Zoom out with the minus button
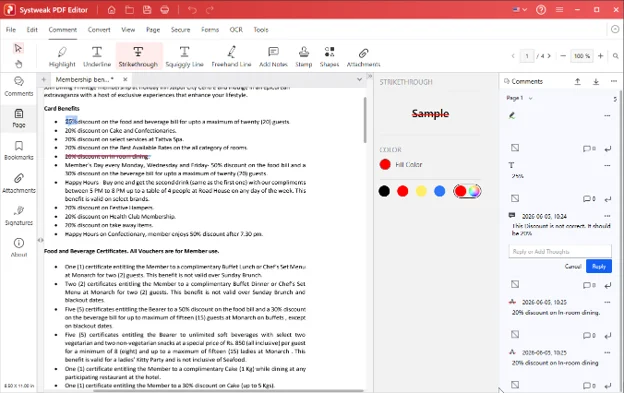This screenshot has width=624, height=393. click(x=563, y=56)
